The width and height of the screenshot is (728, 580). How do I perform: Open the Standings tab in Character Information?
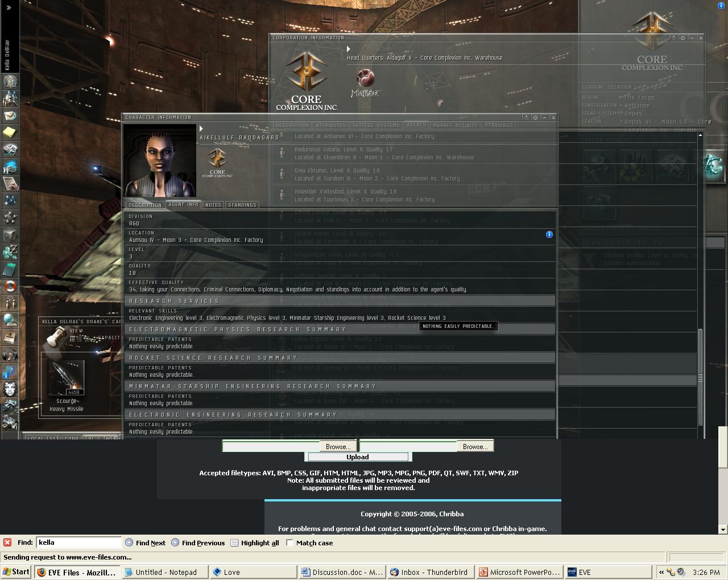(242, 204)
